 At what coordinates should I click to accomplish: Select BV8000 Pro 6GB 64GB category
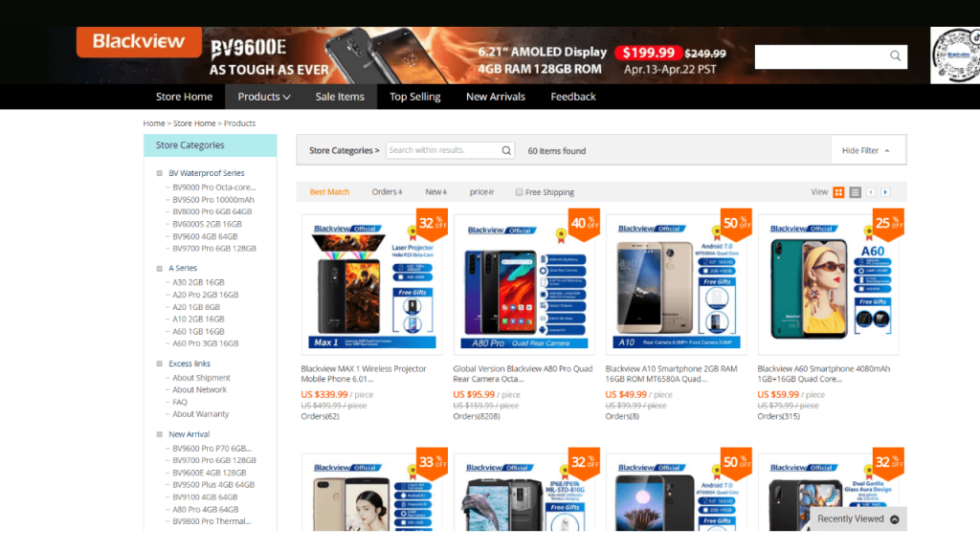point(212,211)
